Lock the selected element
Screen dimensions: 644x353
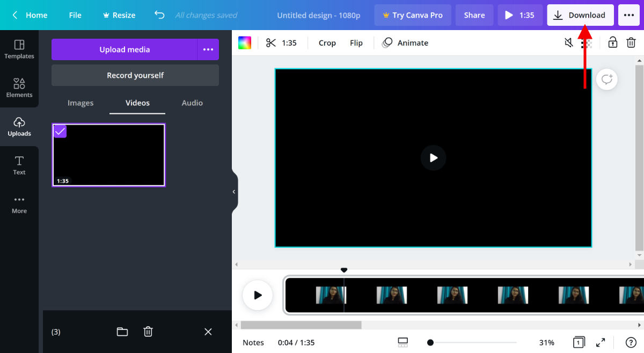click(612, 43)
